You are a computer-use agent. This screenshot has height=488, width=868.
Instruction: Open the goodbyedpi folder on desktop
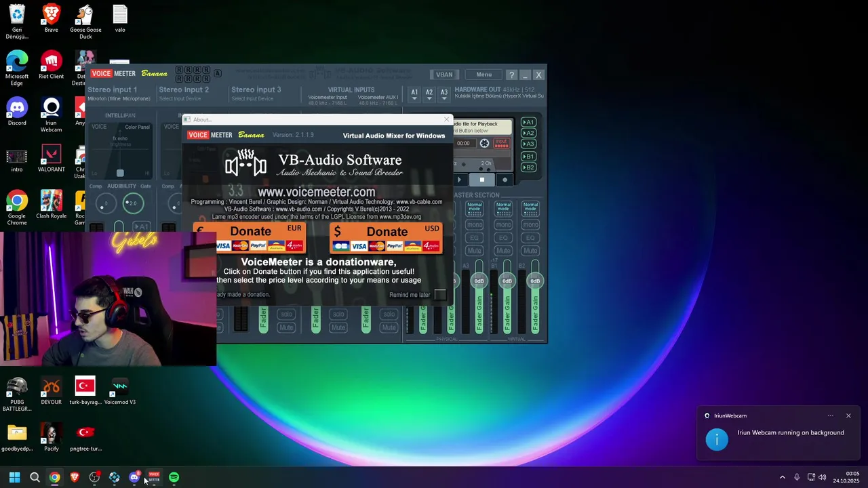tap(17, 437)
